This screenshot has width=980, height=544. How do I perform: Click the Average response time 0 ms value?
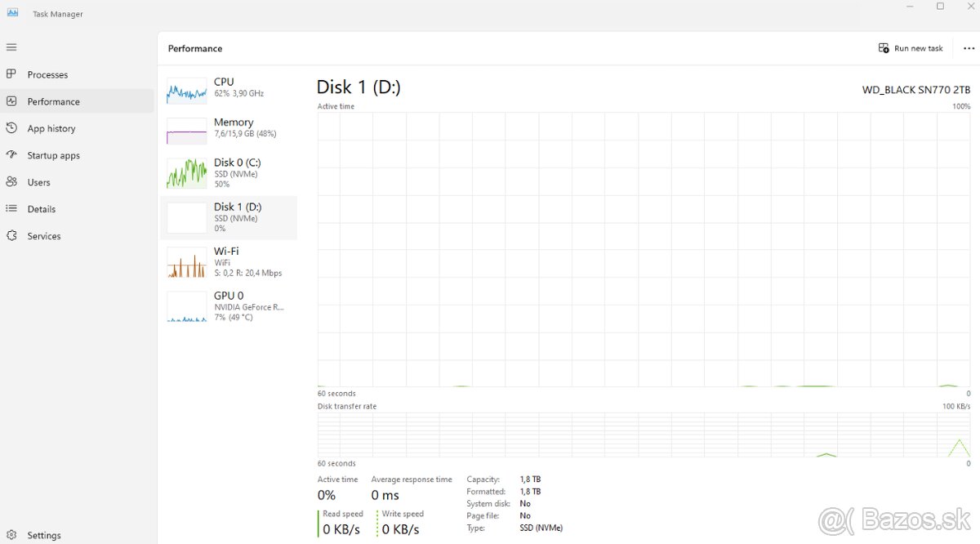click(385, 495)
